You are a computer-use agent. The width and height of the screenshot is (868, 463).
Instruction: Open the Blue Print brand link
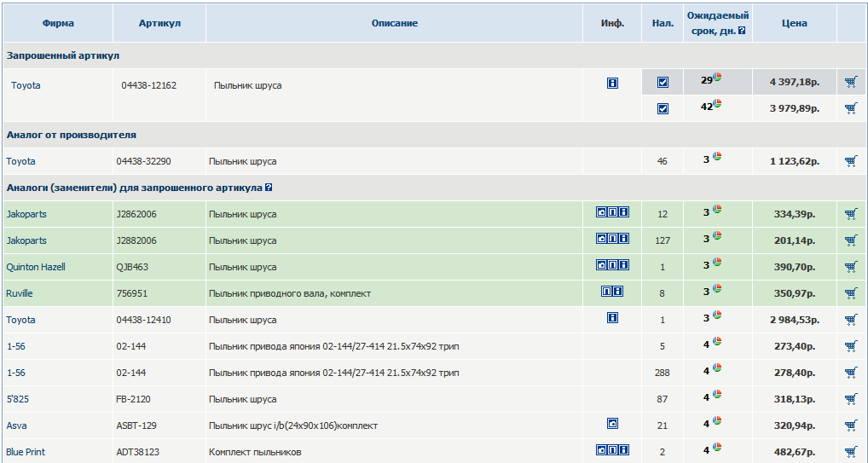click(x=26, y=452)
